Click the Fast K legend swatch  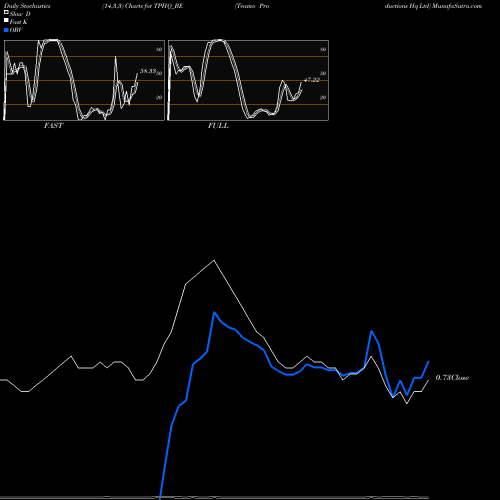click(6, 20)
